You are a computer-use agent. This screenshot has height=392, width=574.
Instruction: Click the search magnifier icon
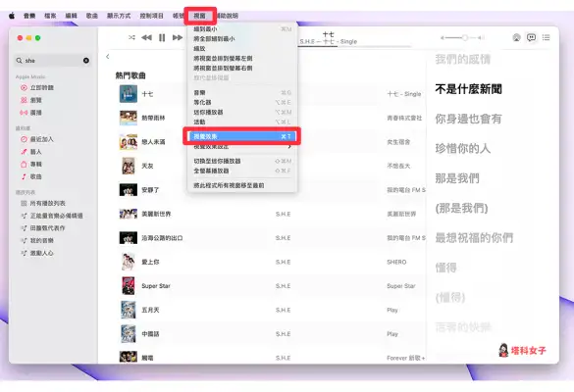(19, 61)
